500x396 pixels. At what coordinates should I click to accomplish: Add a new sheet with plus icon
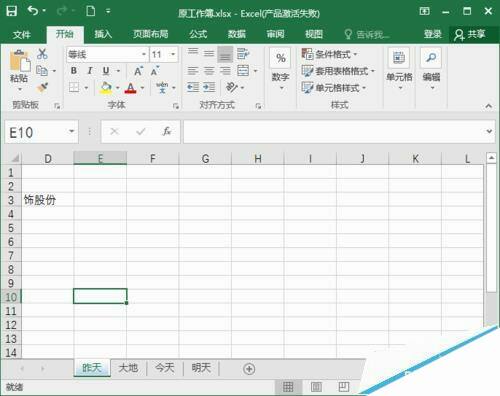[249, 369]
